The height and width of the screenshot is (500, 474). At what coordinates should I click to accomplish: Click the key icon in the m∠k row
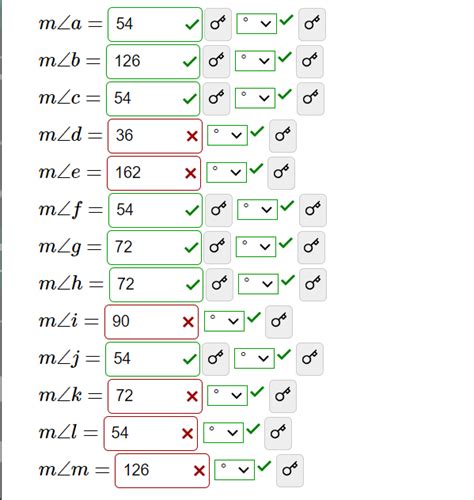coord(283,396)
